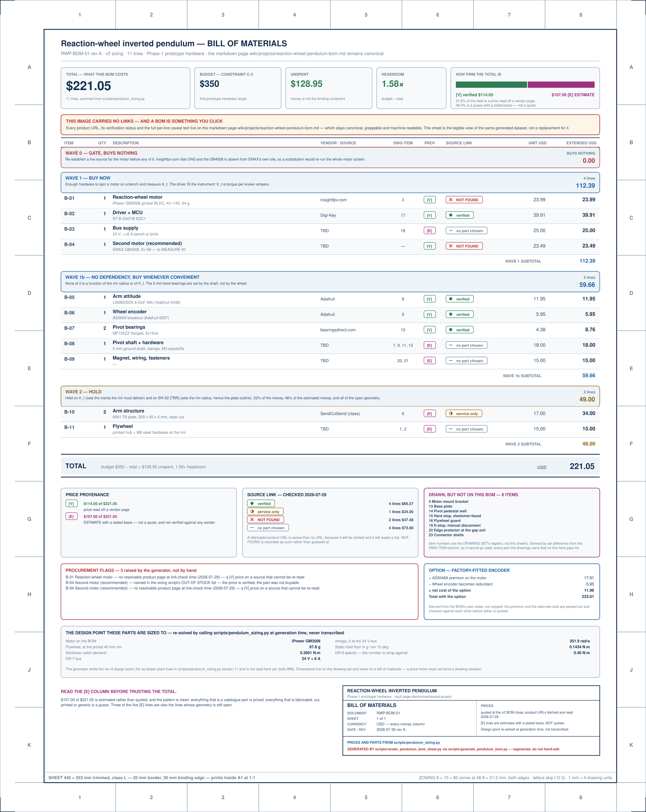Click the "$128.95" unspent figure in the top card
The width and height of the screenshot is (646, 812).
306,84
